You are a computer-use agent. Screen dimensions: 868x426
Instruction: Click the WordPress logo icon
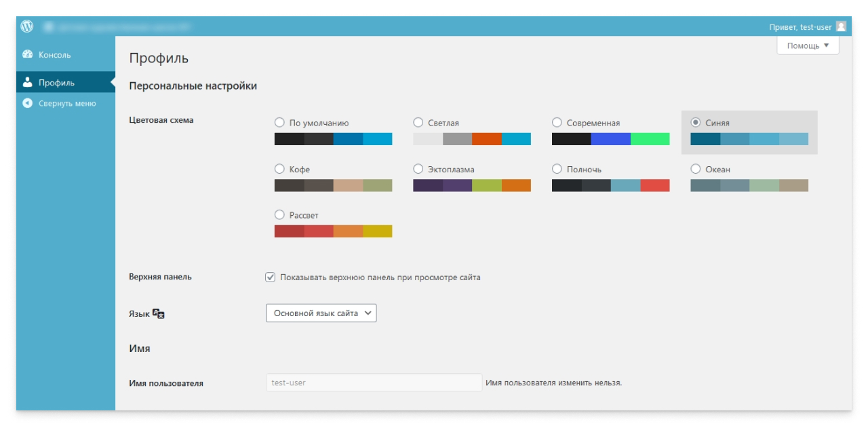point(27,26)
